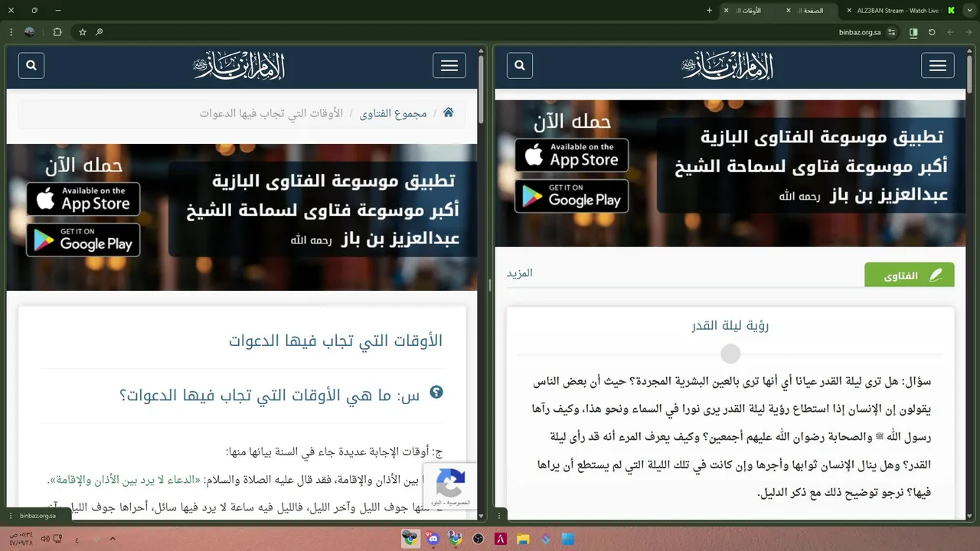Screen dimensions: 980x551
Task: Click volume icon in system tray
Action: click(x=45, y=539)
